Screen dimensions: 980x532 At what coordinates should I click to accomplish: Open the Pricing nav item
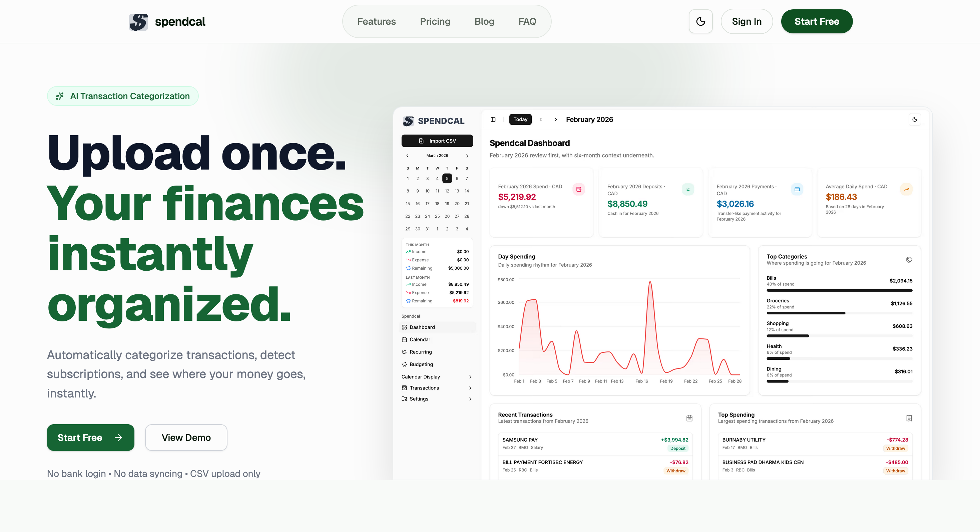pyautogui.click(x=435, y=21)
